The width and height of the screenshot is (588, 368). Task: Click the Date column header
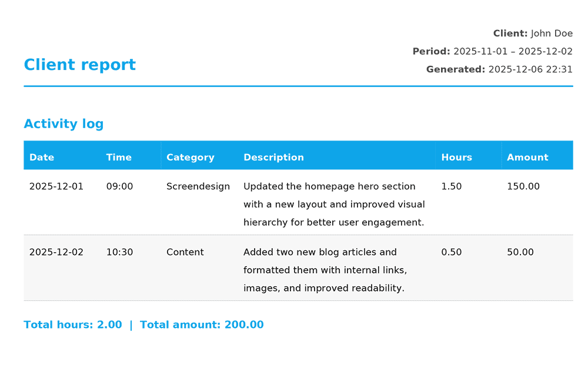click(x=42, y=157)
